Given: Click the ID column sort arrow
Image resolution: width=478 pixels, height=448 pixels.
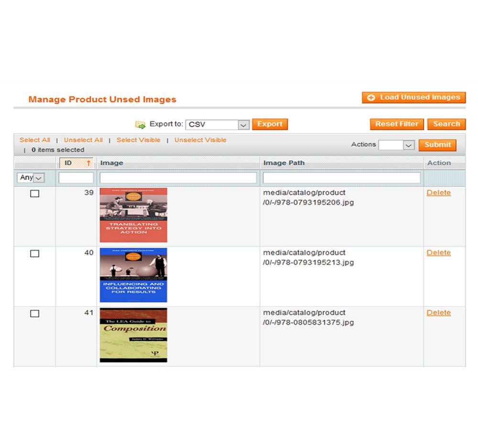Looking at the screenshot, I should point(88,163).
